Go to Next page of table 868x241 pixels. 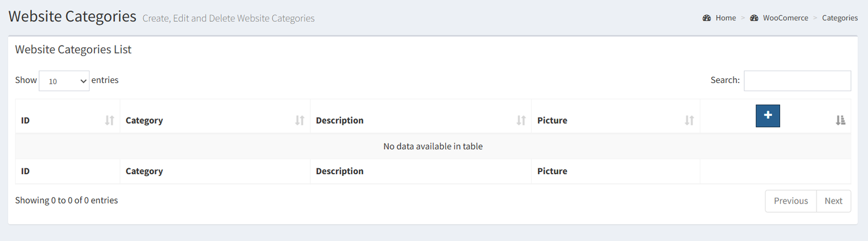[x=833, y=201]
